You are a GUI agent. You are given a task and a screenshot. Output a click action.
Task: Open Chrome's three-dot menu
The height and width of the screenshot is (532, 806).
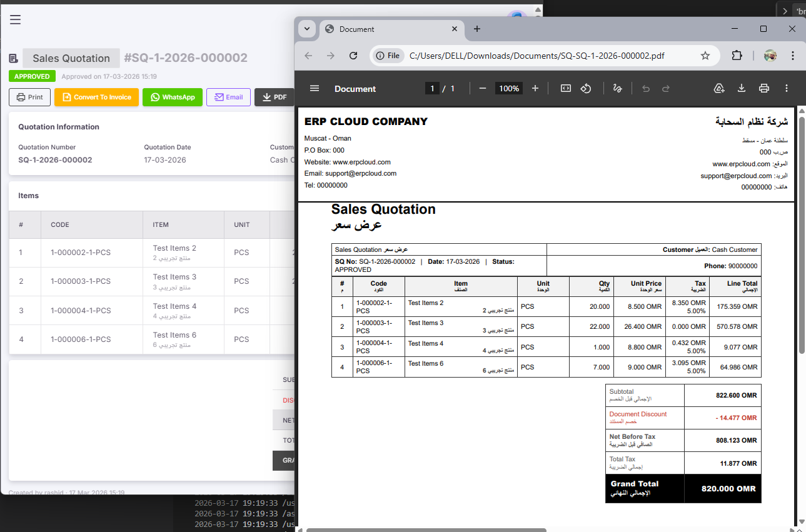(x=793, y=56)
